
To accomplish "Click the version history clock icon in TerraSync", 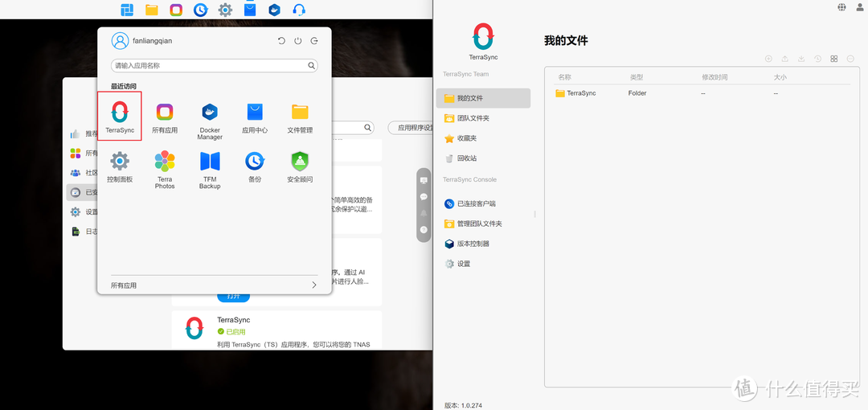I will coord(817,59).
